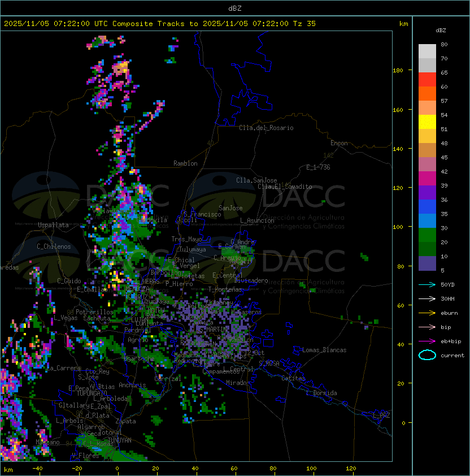Click the 'Potrerillos' map label

coord(94,312)
